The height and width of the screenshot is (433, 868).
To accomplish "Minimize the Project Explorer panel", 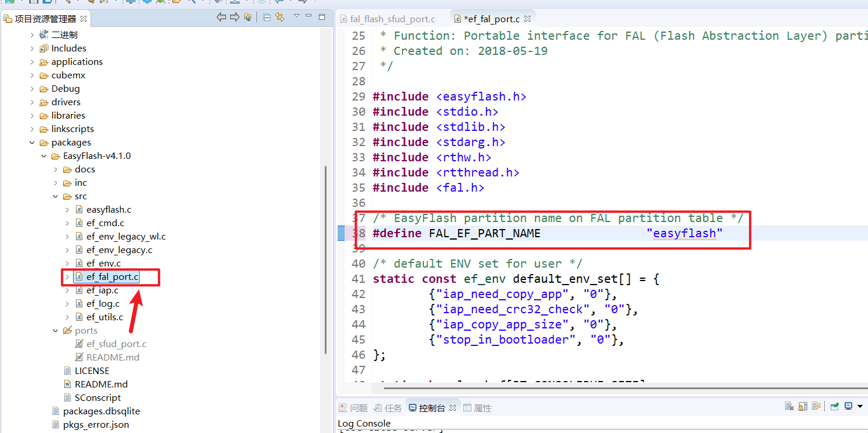I will pyautogui.click(x=309, y=16).
